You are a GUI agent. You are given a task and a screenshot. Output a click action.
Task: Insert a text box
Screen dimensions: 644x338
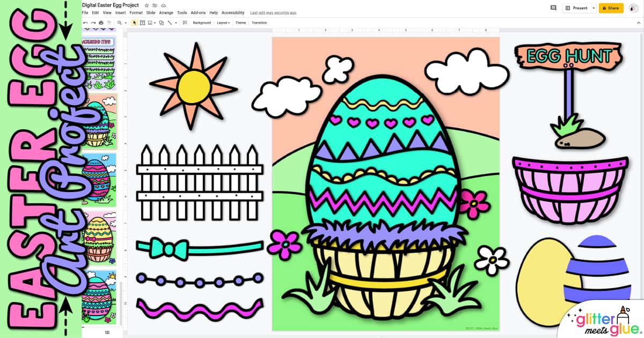143,23
